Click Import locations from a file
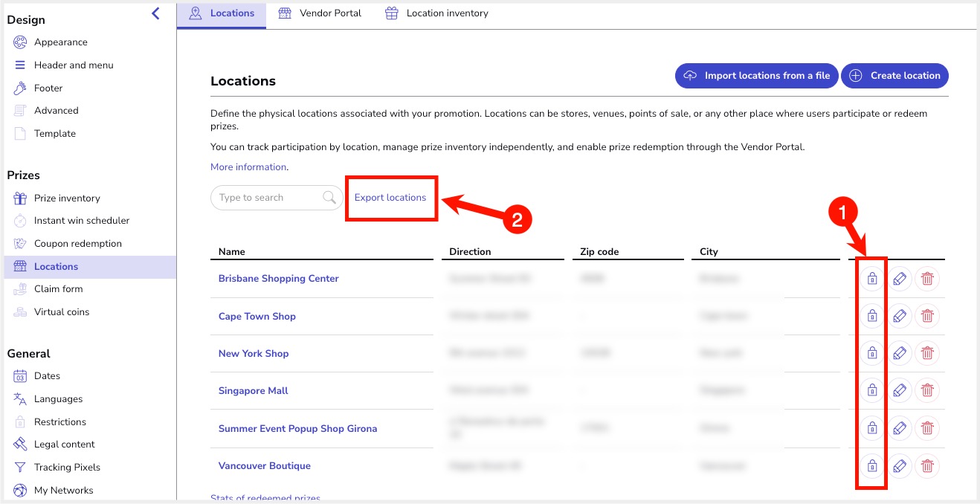 point(757,76)
